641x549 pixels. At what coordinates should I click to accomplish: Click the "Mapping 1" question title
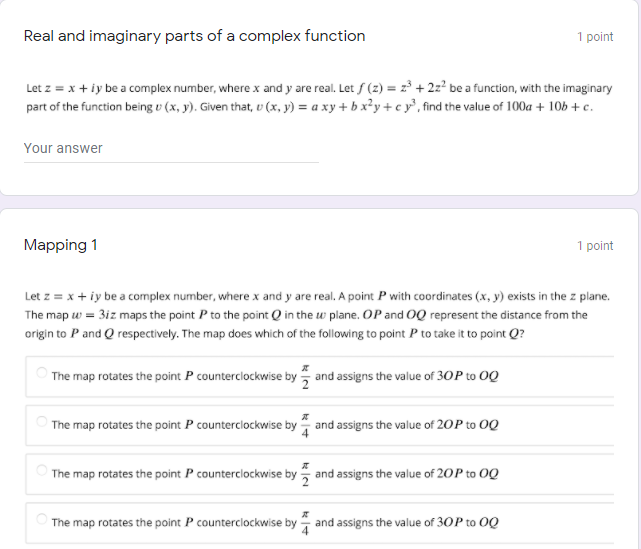coord(60,245)
